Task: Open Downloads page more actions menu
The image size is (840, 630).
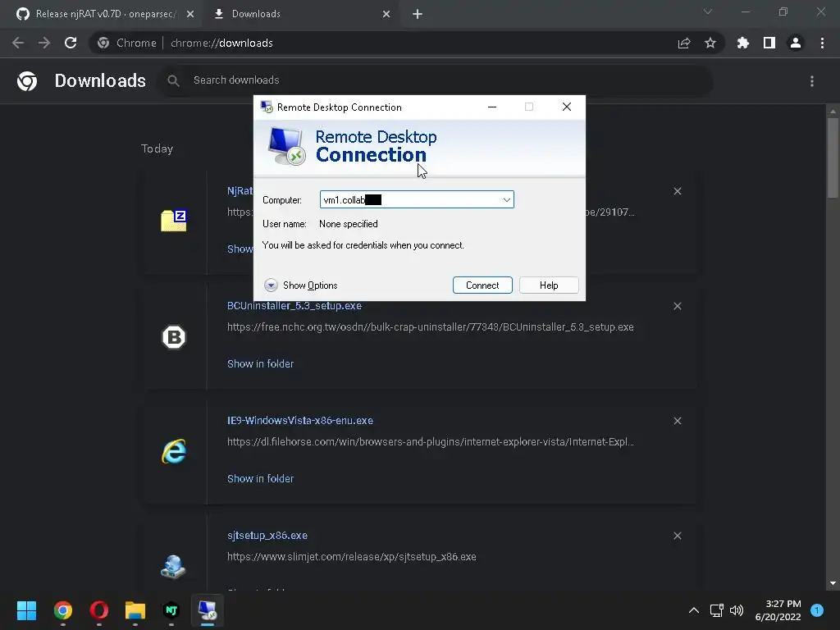Action: 812,81
